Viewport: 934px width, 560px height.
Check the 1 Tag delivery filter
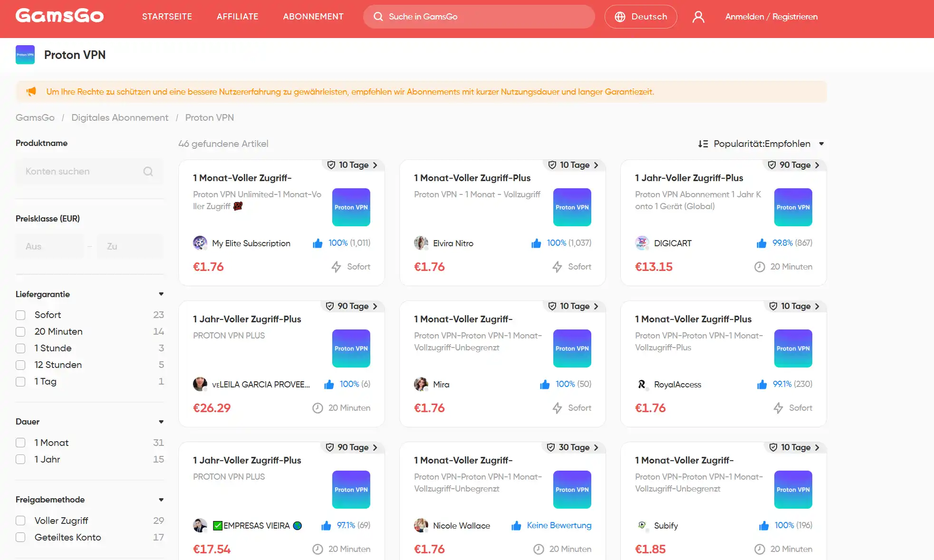(20, 382)
